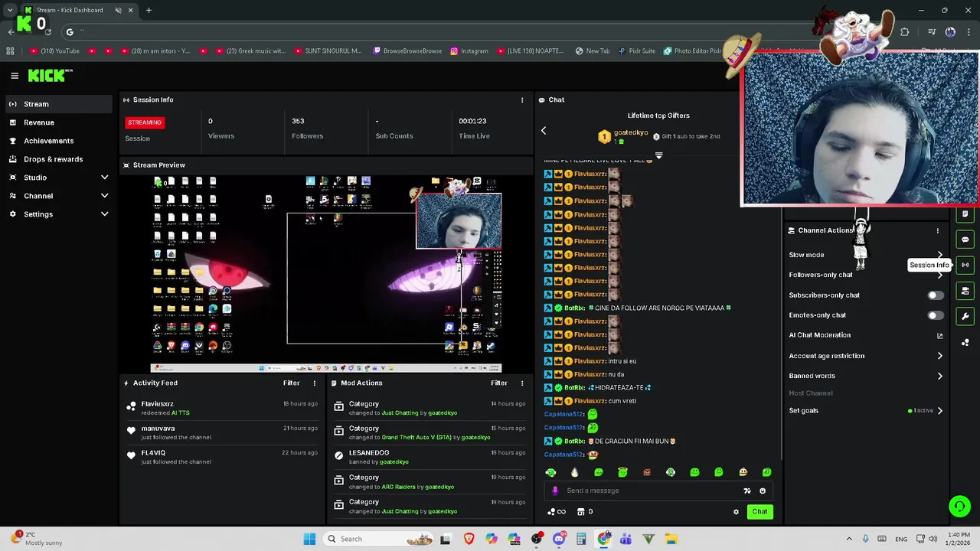The width and height of the screenshot is (980, 551).
Task: Open the emoji picker in message box
Action: [763, 491]
